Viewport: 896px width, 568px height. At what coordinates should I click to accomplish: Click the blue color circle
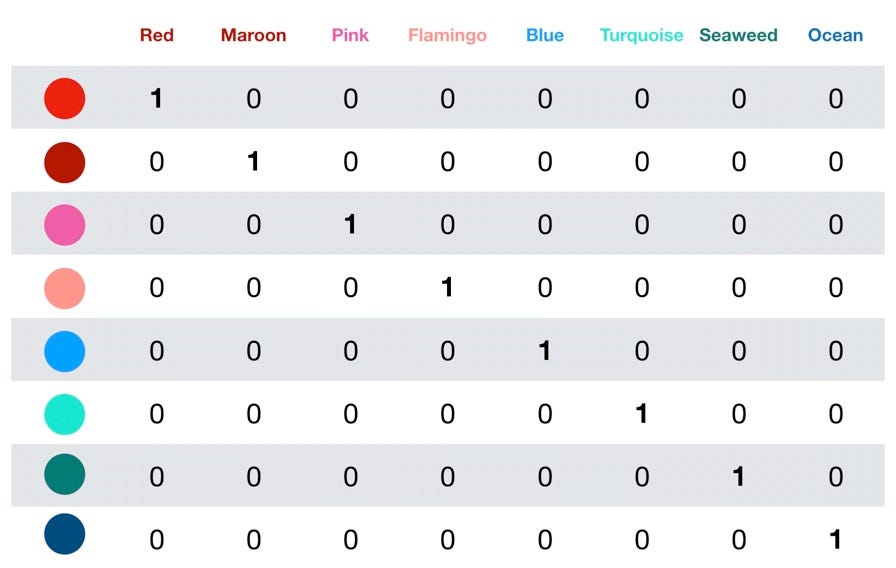[x=65, y=351]
